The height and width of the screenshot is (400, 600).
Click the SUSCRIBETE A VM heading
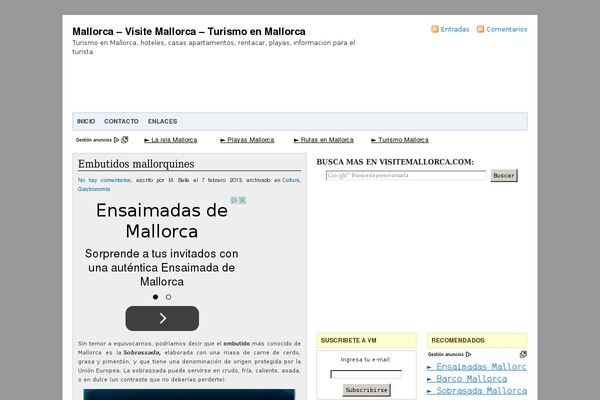(349, 340)
